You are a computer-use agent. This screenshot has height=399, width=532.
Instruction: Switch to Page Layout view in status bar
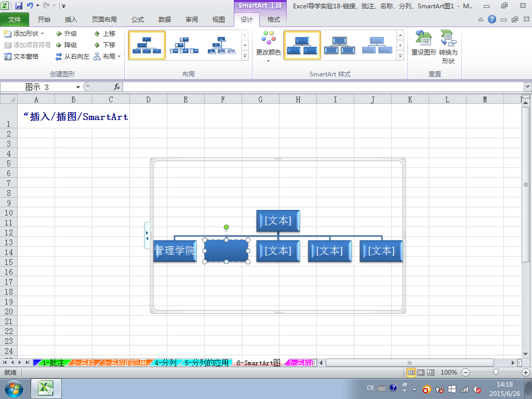click(x=421, y=372)
